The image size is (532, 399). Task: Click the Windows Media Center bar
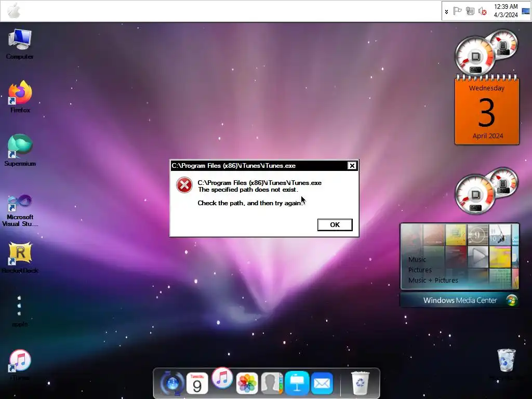click(460, 300)
